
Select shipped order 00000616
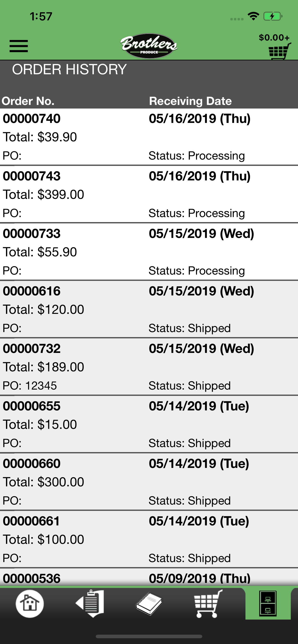point(149,309)
